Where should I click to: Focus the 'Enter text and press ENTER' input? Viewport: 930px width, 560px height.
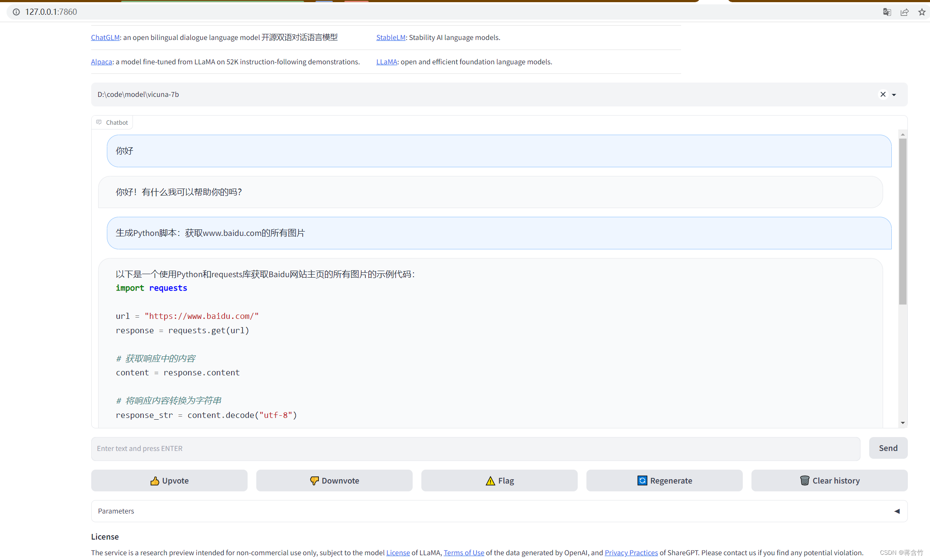point(476,448)
